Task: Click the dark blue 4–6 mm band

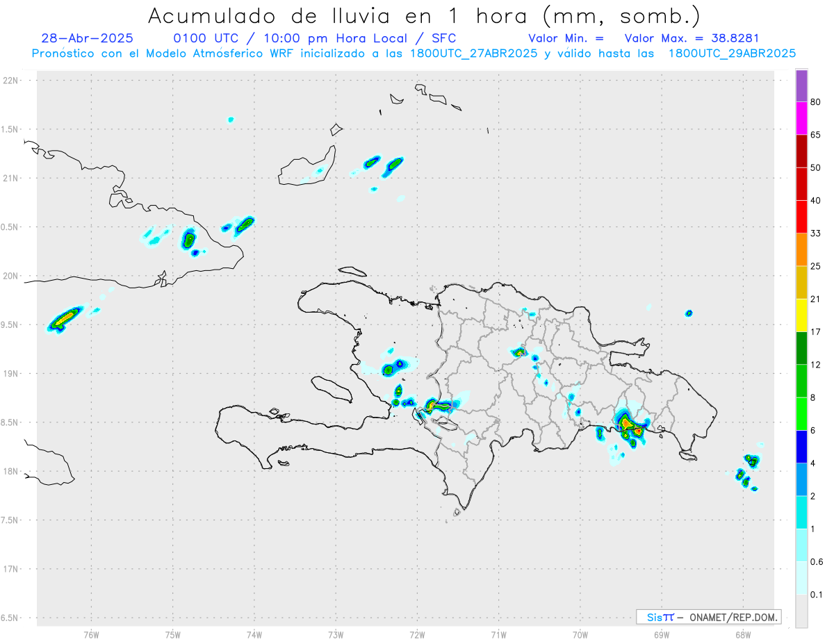Action: click(x=801, y=446)
